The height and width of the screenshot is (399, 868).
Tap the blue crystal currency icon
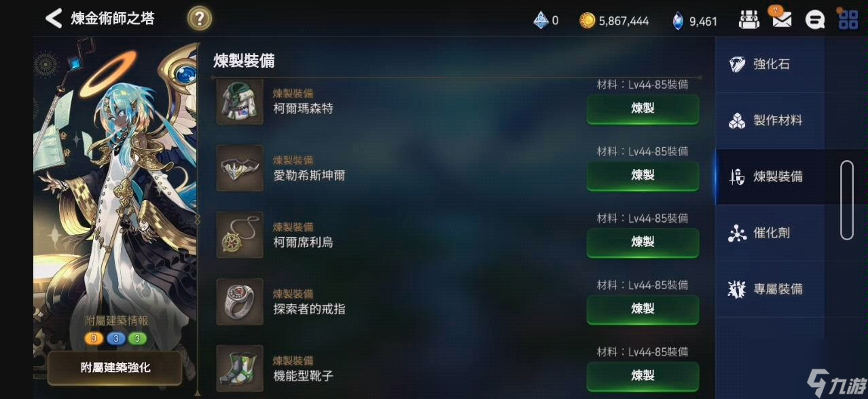coord(678,21)
